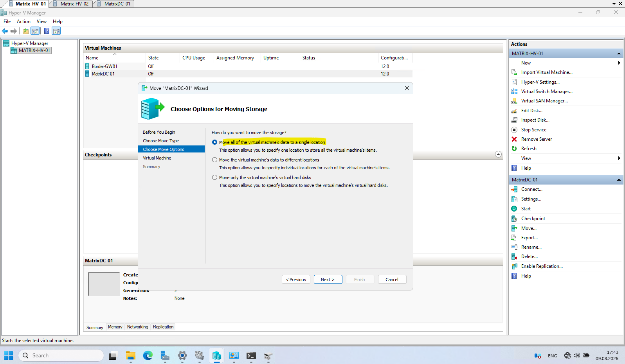Open the Edit Disk action
This screenshot has height=364, width=625.
(x=532, y=111)
